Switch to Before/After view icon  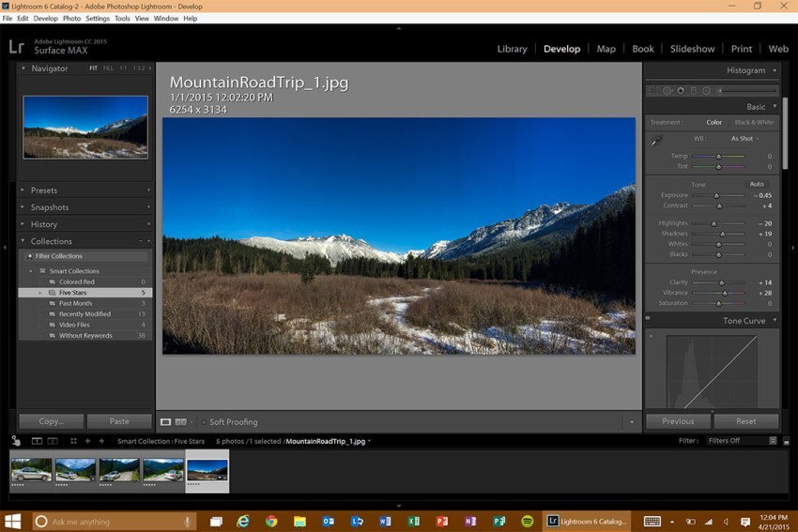[180, 422]
